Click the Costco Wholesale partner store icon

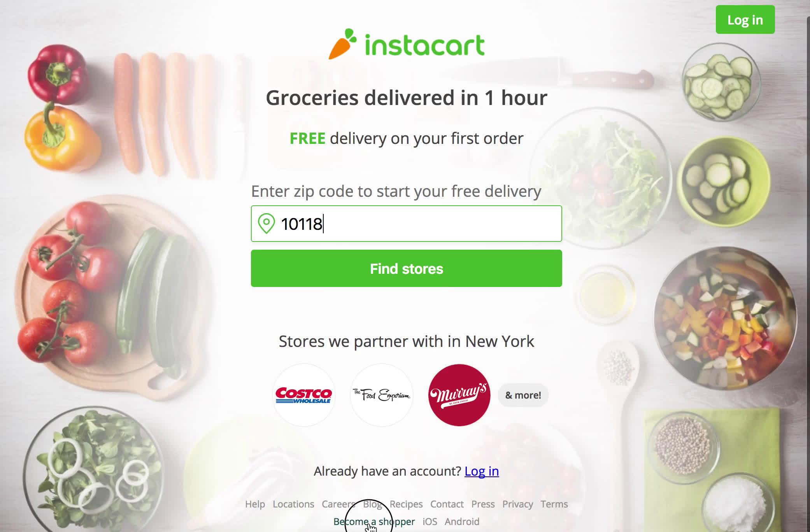click(x=303, y=395)
